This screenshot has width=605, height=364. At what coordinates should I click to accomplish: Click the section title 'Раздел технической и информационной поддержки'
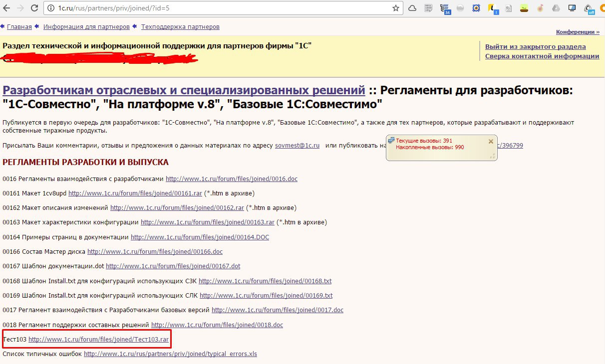click(157, 46)
